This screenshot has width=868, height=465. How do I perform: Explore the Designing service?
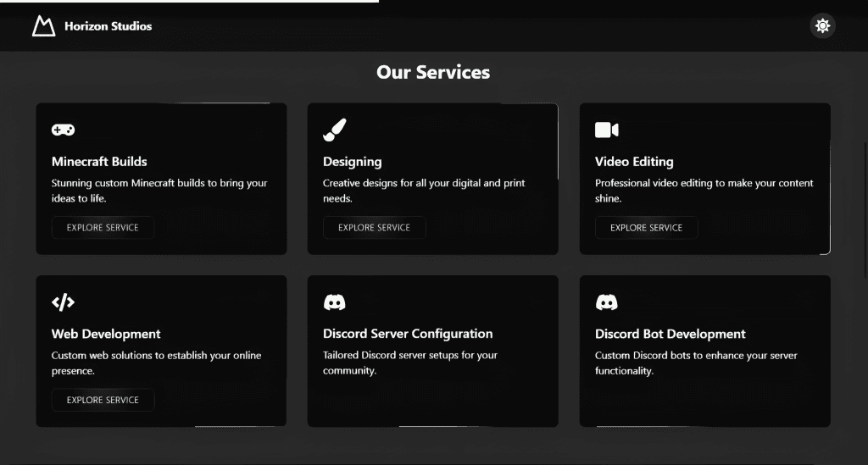click(374, 227)
